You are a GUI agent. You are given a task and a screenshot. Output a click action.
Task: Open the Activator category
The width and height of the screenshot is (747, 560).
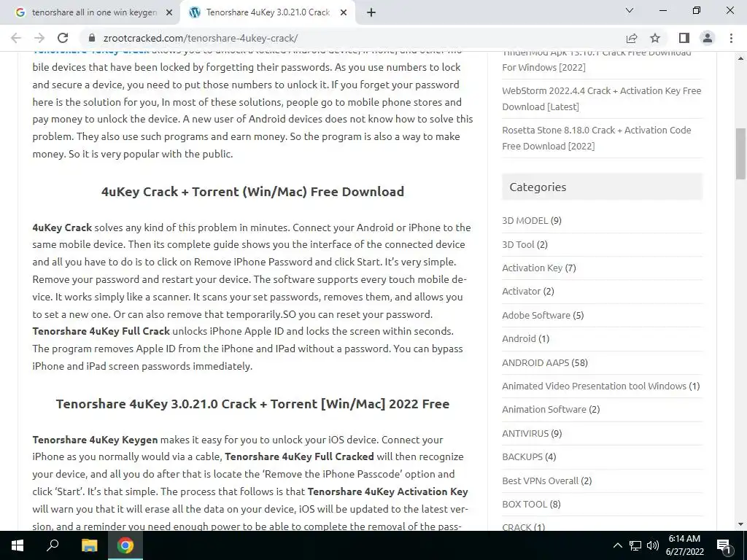pos(521,291)
